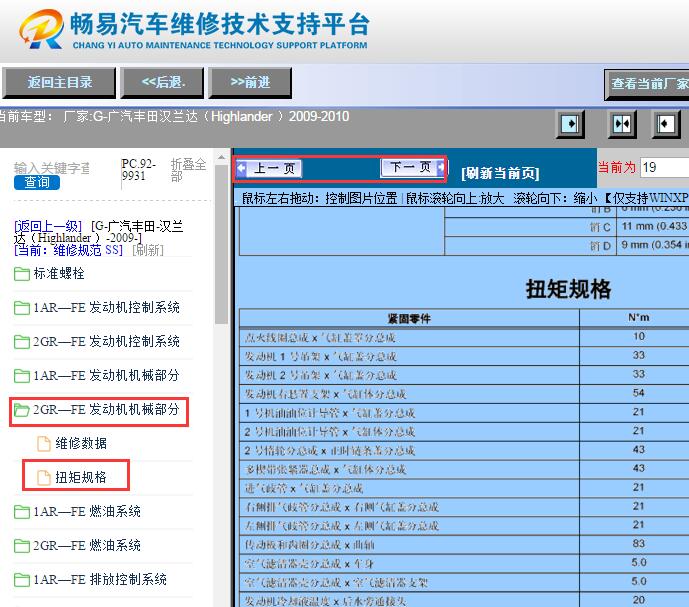Click 折叠全部 to collapse all
689x607 pixels.
pos(188,170)
